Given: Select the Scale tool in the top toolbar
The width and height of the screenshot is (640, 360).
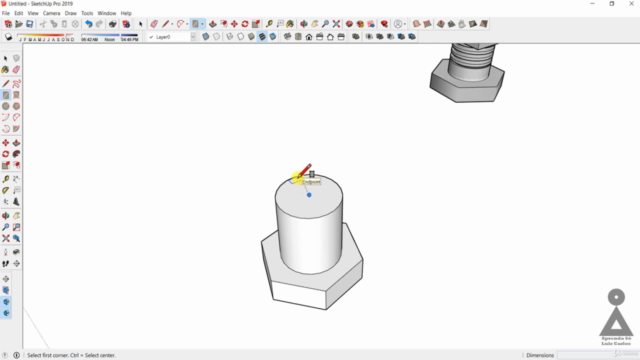Looking at the screenshot, I should click(x=256, y=24).
